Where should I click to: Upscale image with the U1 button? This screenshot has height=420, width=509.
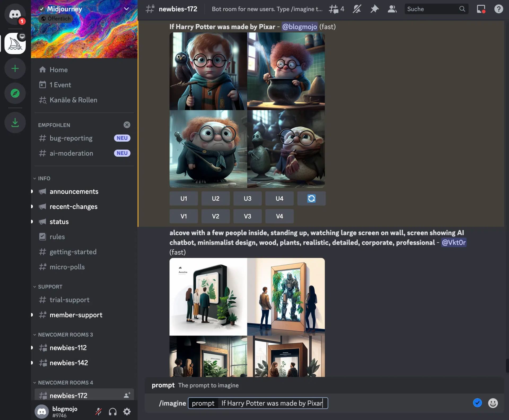click(x=183, y=198)
